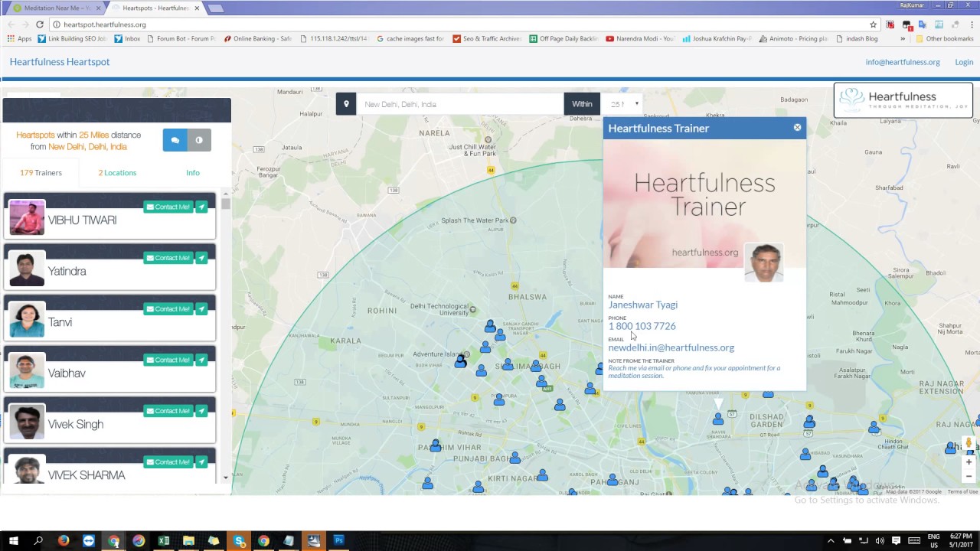Get directions to Vivek Singh
Image resolution: width=980 pixels, height=551 pixels.
[201, 411]
